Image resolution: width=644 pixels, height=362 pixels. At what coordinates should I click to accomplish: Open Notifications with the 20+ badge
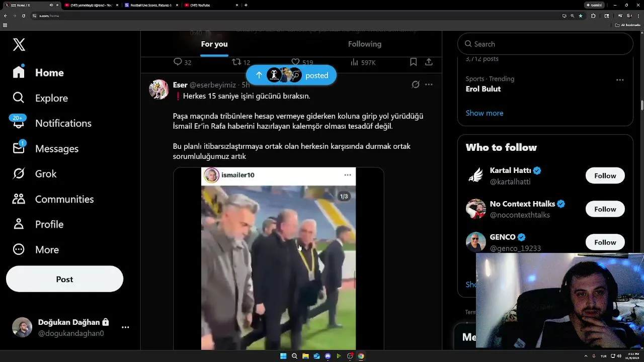coord(52,123)
